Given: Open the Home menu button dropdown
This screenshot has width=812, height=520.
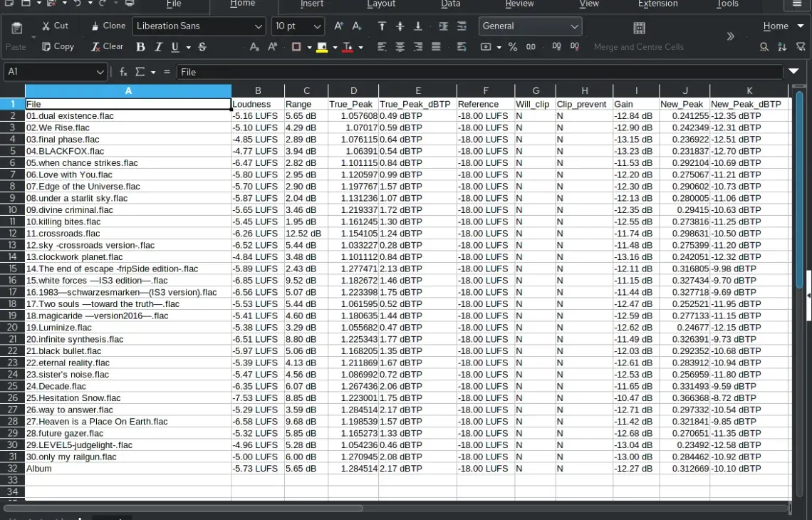Looking at the screenshot, I should point(784,26).
